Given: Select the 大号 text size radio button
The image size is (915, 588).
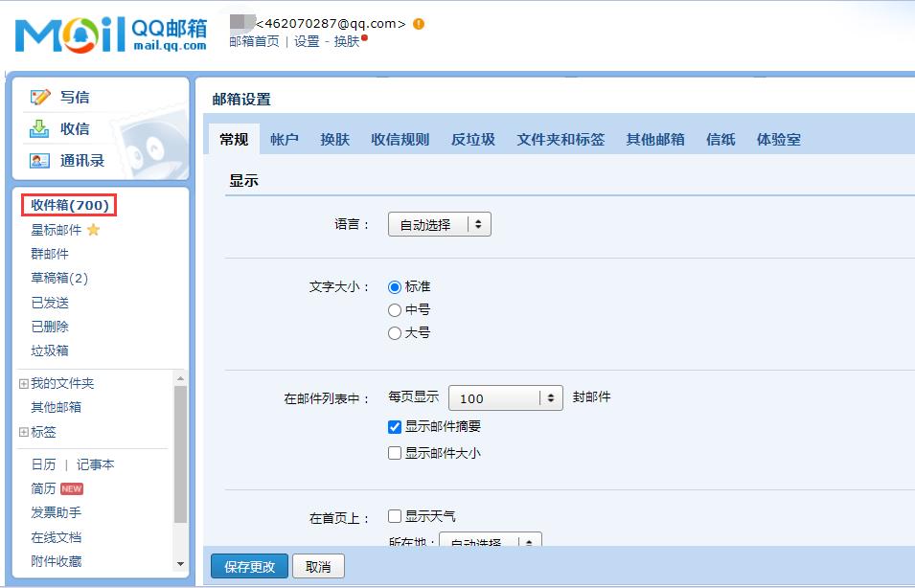Looking at the screenshot, I should [394, 334].
